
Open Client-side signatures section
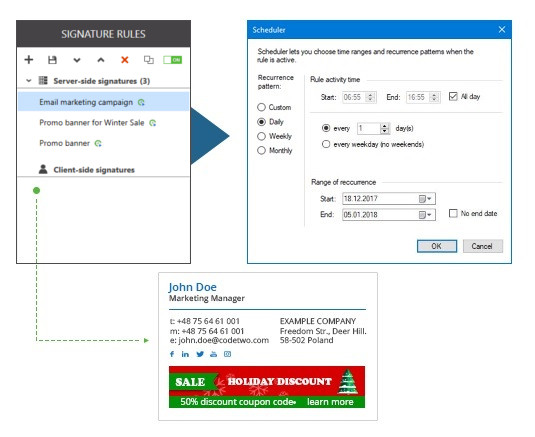coord(94,170)
